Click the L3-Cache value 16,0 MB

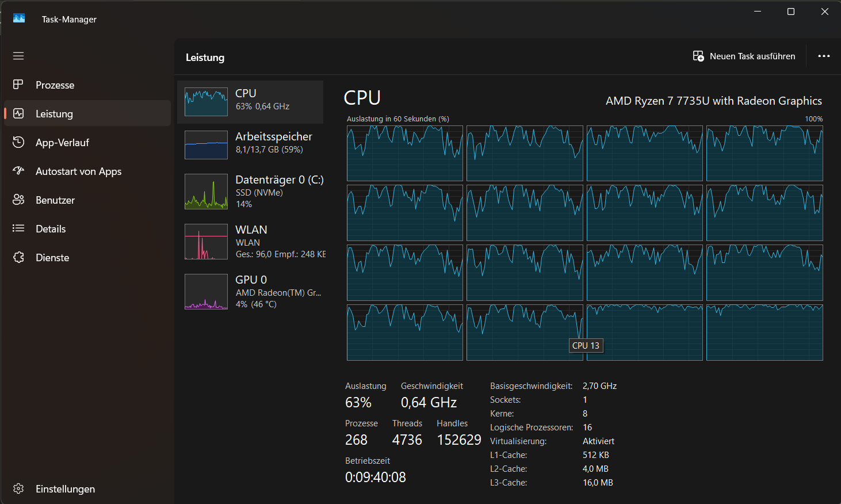[598, 483]
